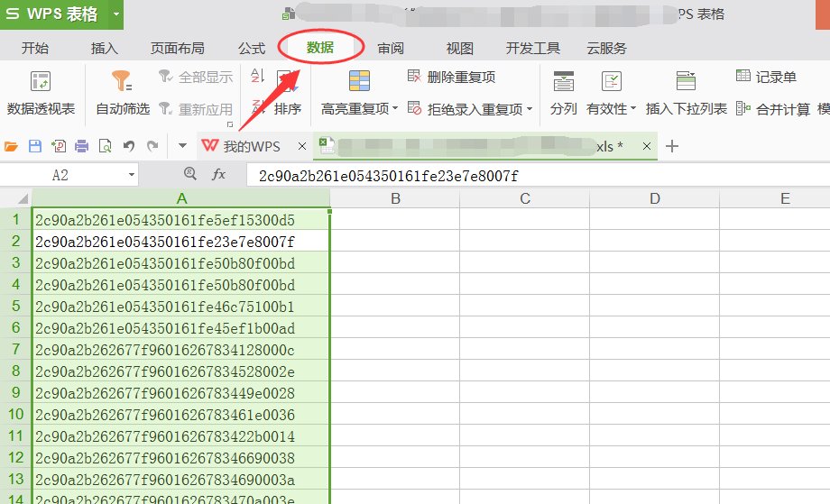Switch to the 我的WPS document tab
Screen dimensions: 830x504
(242, 146)
